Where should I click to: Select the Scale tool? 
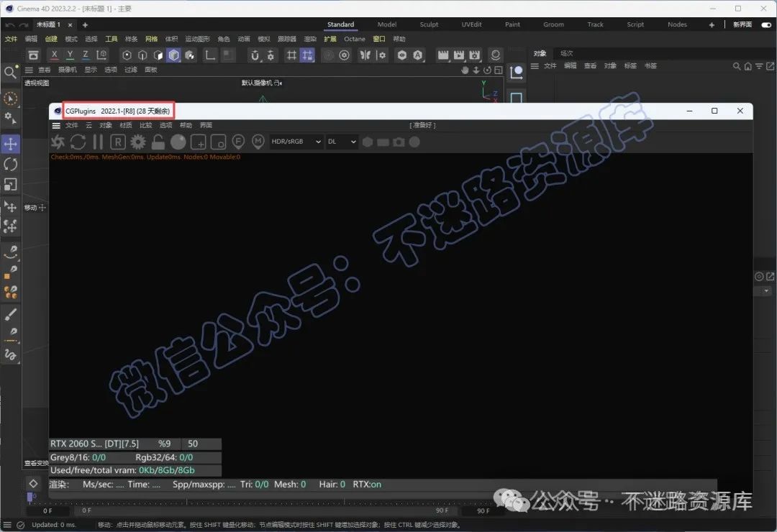[x=10, y=185]
